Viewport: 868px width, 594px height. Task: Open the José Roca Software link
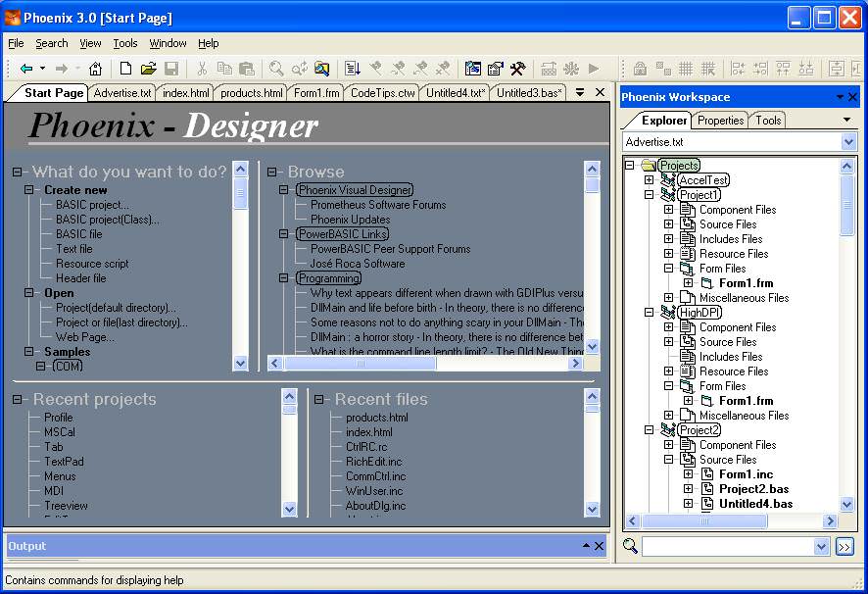358,264
